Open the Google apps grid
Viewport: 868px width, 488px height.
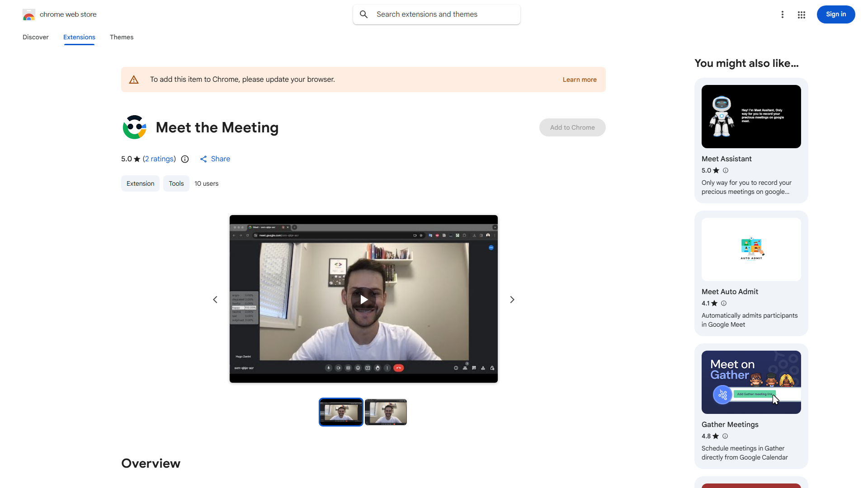pyautogui.click(x=801, y=14)
